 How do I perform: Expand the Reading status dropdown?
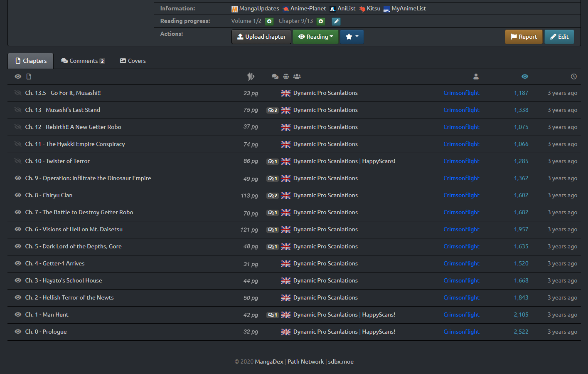315,37
